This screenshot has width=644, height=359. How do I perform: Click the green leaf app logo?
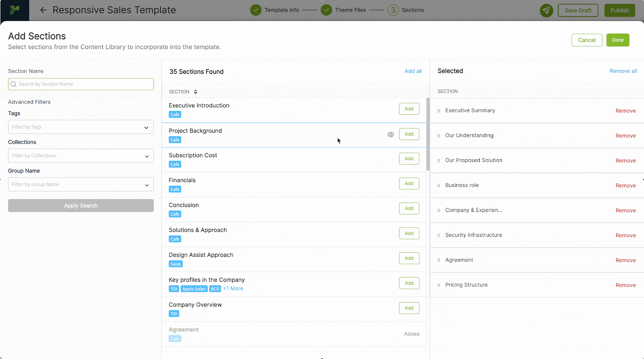(x=14, y=10)
